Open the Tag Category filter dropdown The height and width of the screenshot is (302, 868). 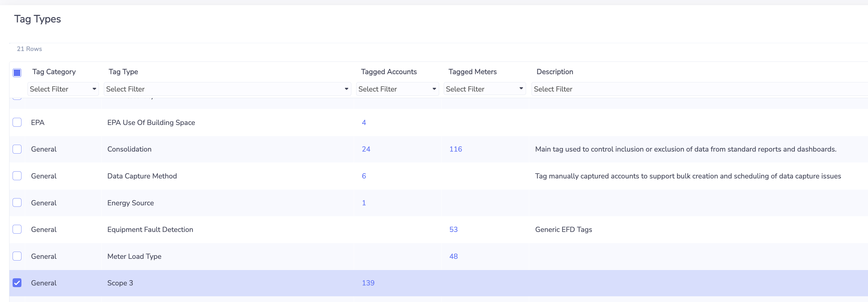click(x=63, y=89)
